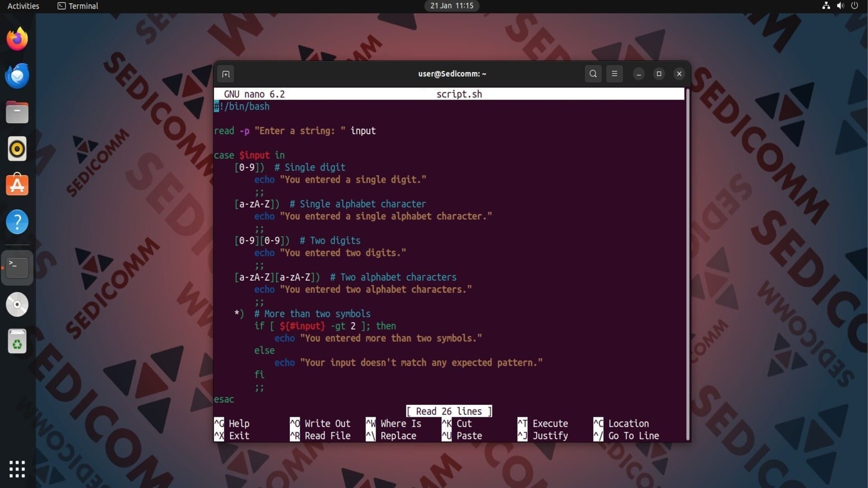Expand the system menu via power icon

(x=854, y=6)
